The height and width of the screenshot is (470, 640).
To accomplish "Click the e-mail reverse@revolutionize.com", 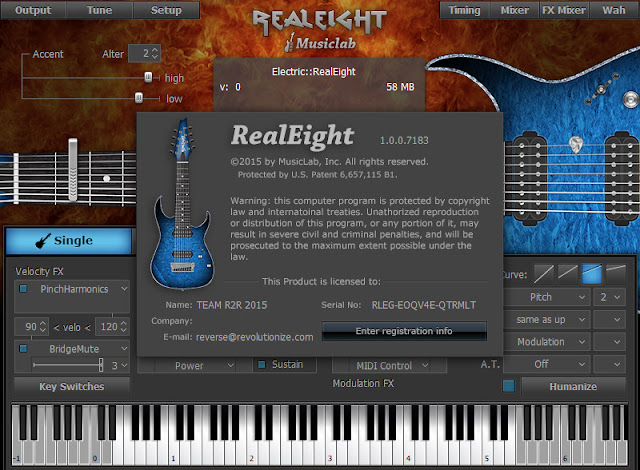I will (255, 337).
